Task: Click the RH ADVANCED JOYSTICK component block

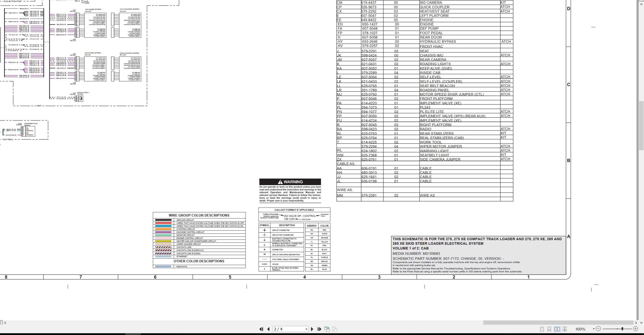Action: click(x=130, y=69)
